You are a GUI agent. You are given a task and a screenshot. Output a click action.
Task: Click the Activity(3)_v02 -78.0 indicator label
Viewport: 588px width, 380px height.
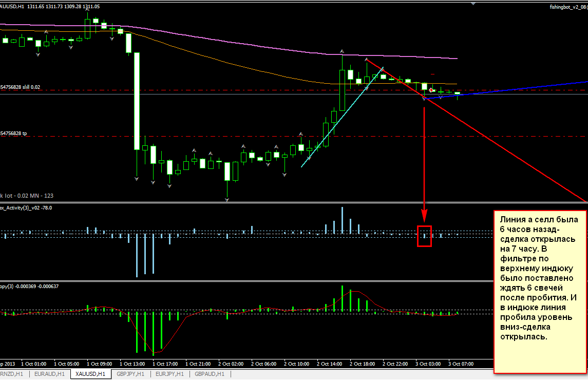click(x=26, y=208)
